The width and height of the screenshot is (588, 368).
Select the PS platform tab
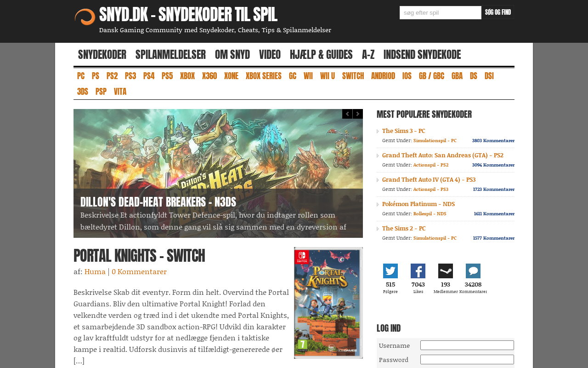point(96,76)
